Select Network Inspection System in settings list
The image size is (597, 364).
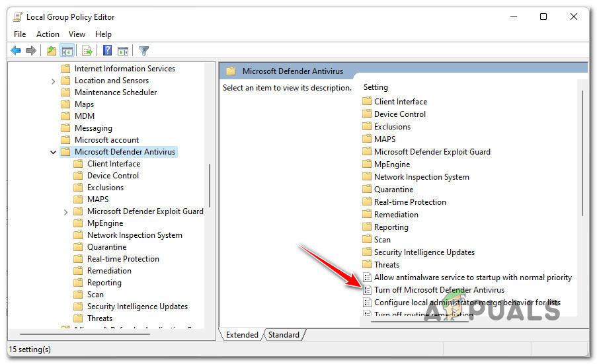(x=422, y=177)
